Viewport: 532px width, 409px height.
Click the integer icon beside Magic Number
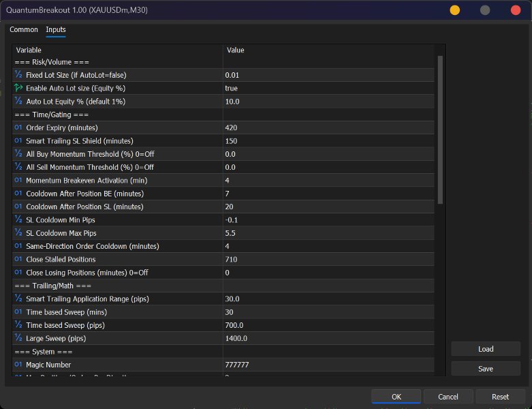tap(18, 365)
